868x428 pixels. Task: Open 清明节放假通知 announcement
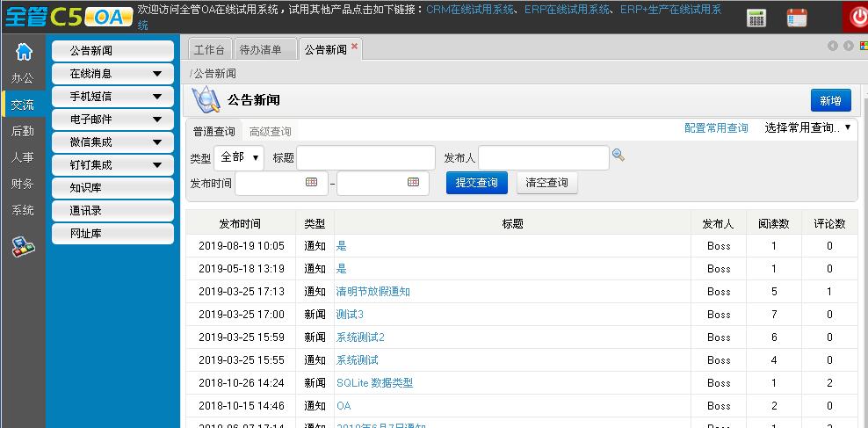[x=373, y=292]
